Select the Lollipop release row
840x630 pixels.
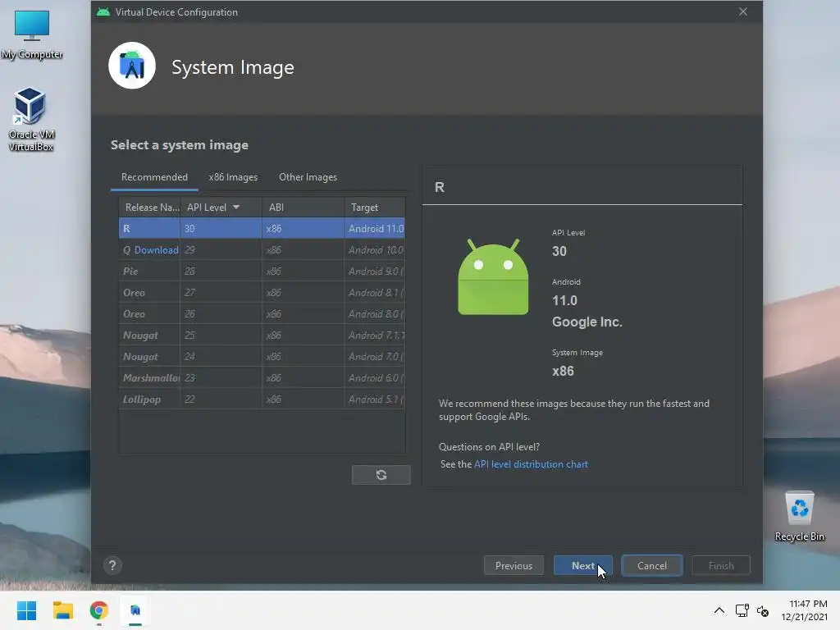[x=262, y=399]
